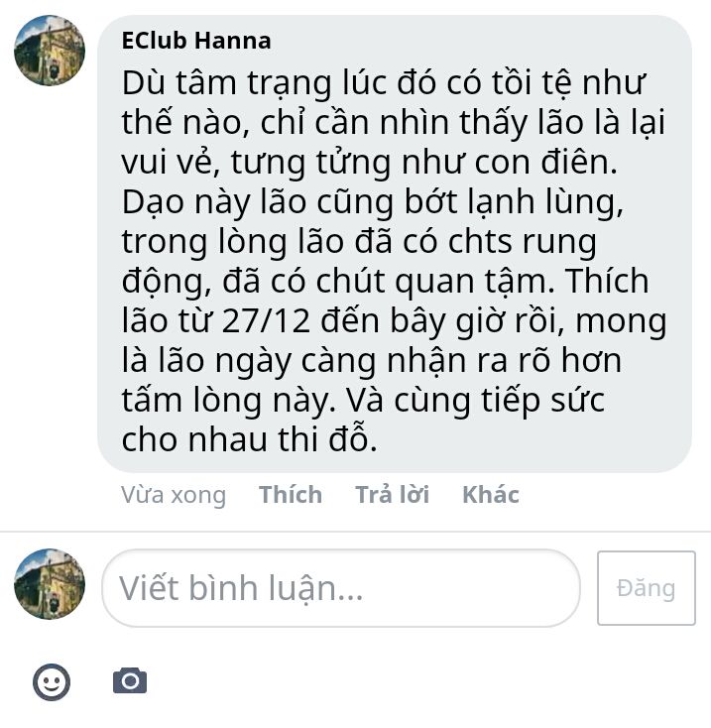
Task: Select the 27/12 date in the comment
Action: pos(266,320)
